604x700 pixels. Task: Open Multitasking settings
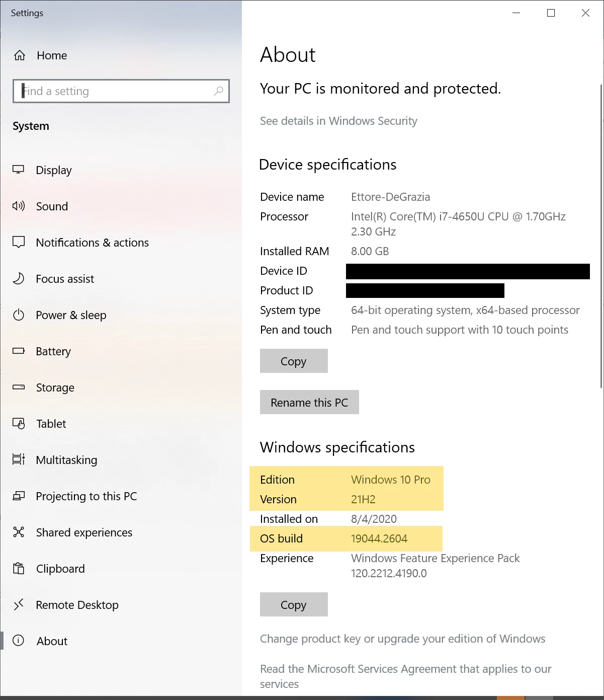[66, 460]
